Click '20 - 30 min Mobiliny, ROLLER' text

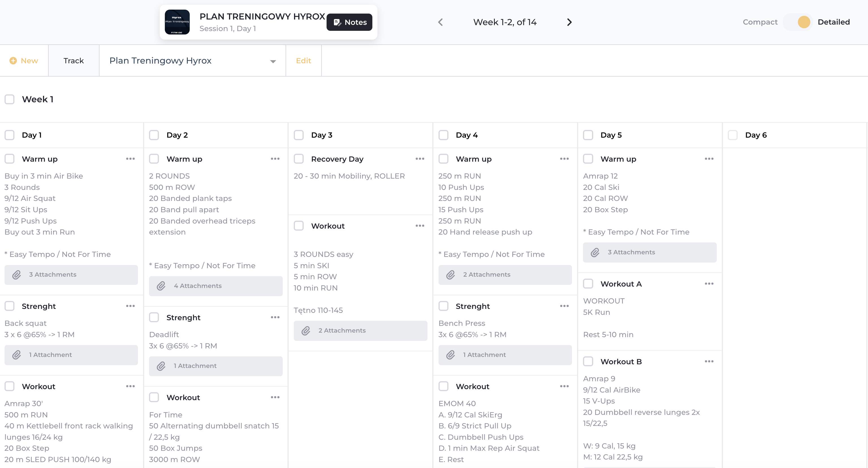(x=349, y=176)
